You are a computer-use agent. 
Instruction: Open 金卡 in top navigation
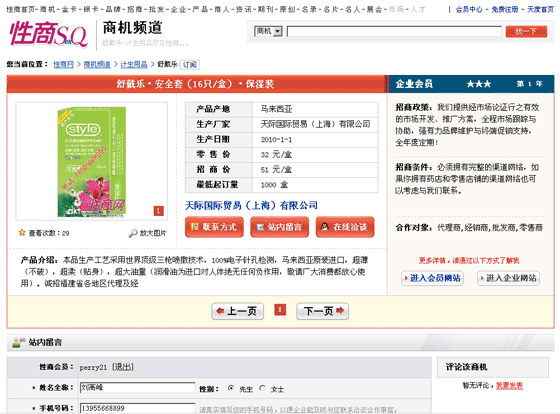tap(69, 10)
